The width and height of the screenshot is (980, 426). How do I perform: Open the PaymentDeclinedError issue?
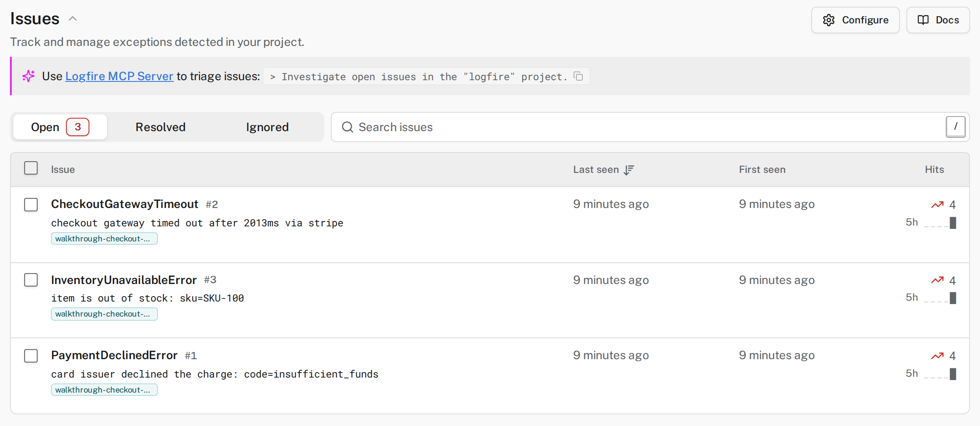click(x=114, y=355)
